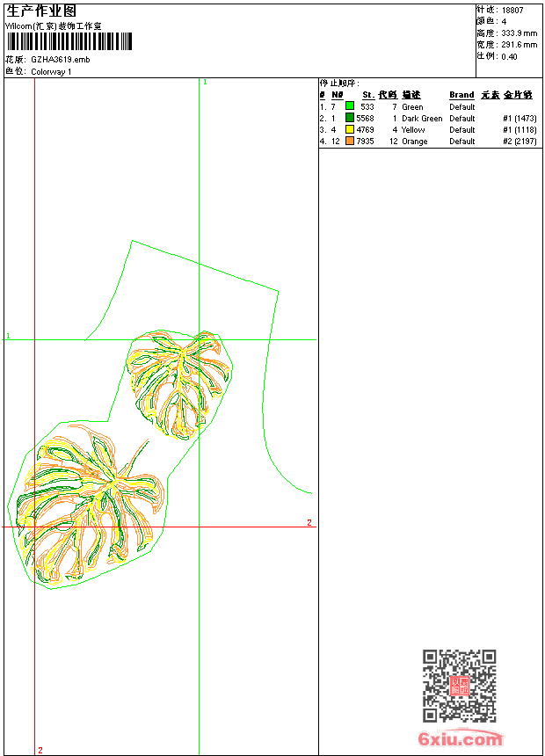Click the file name GZHA3619.emb
Viewport: 545px width, 756px height.
click(x=60, y=60)
